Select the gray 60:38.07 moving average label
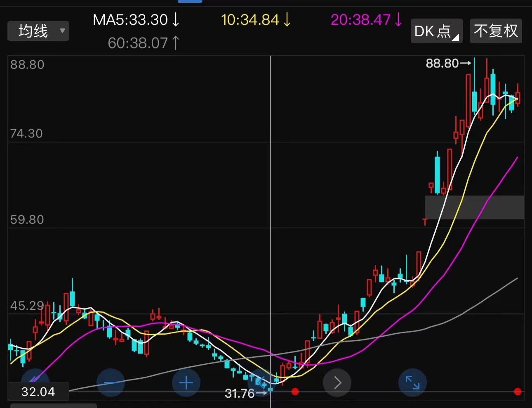This screenshot has width=532, height=408. [144, 43]
